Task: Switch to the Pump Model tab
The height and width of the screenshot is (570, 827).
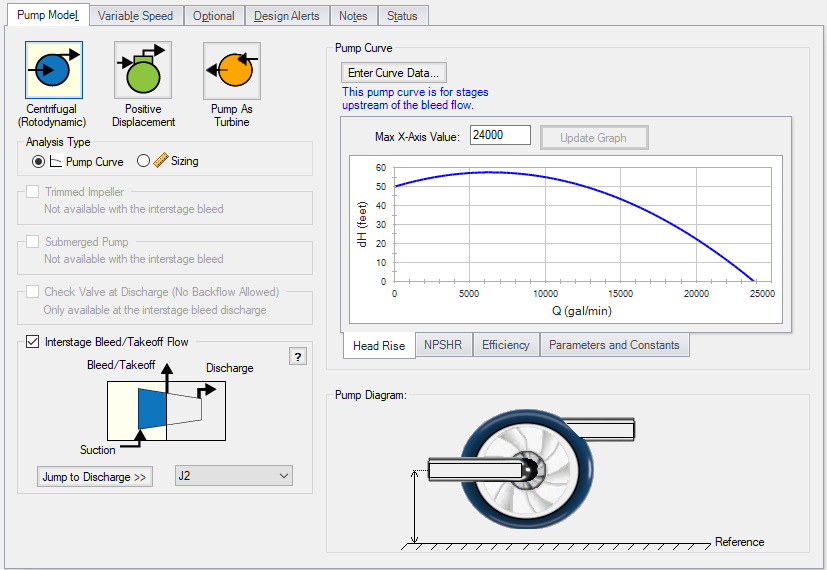Action: [48, 15]
